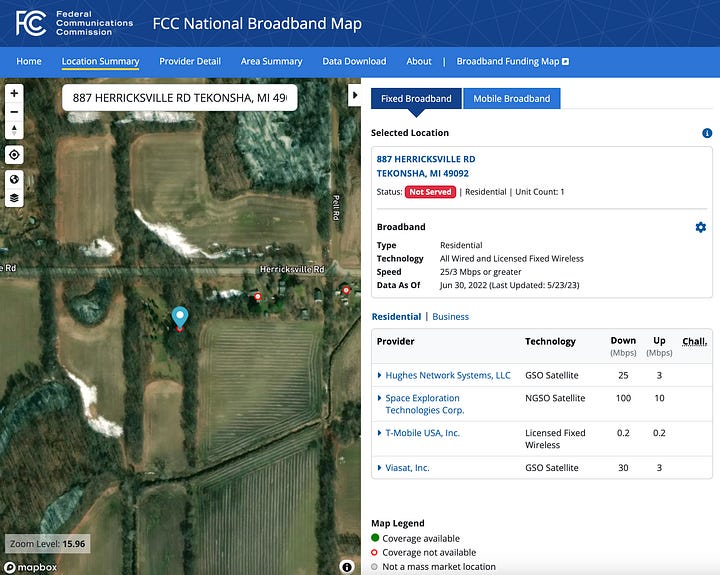Image resolution: width=720 pixels, height=575 pixels.
Task: Switch to Mobile Broadband tab
Action: coord(512,99)
